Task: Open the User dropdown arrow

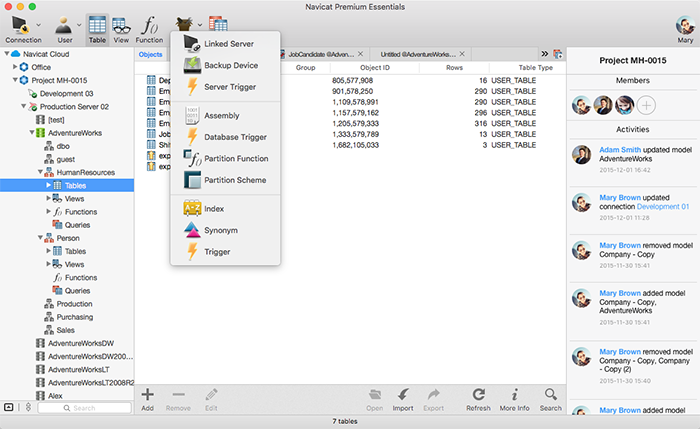Action: pyautogui.click(x=79, y=25)
